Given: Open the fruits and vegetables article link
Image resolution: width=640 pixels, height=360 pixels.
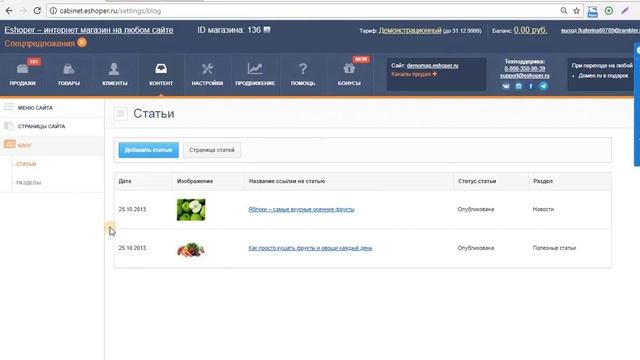Looking at the screenshot, I should (x=310, y=248).
